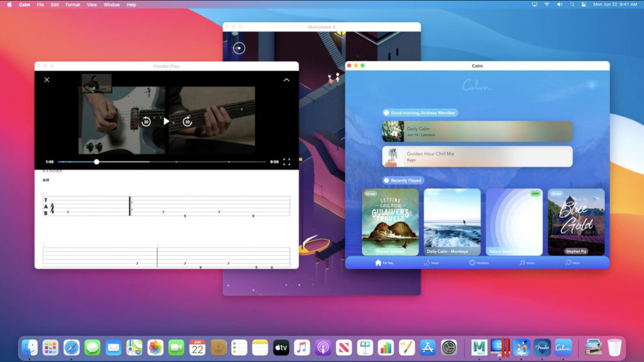
Task: Switch to the Meditate tab in Calm
Action: coord(479,263)
